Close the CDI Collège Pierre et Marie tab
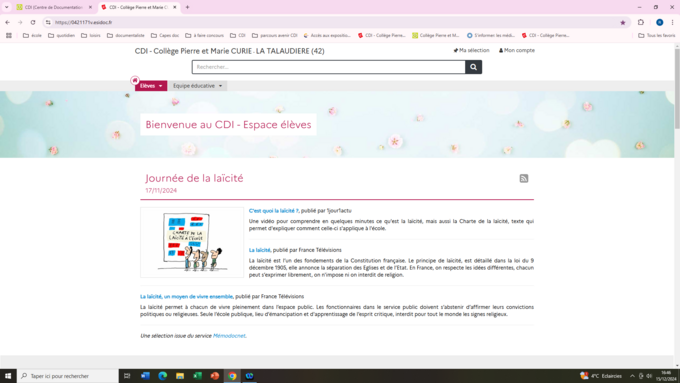 click(x=175, y=7)
